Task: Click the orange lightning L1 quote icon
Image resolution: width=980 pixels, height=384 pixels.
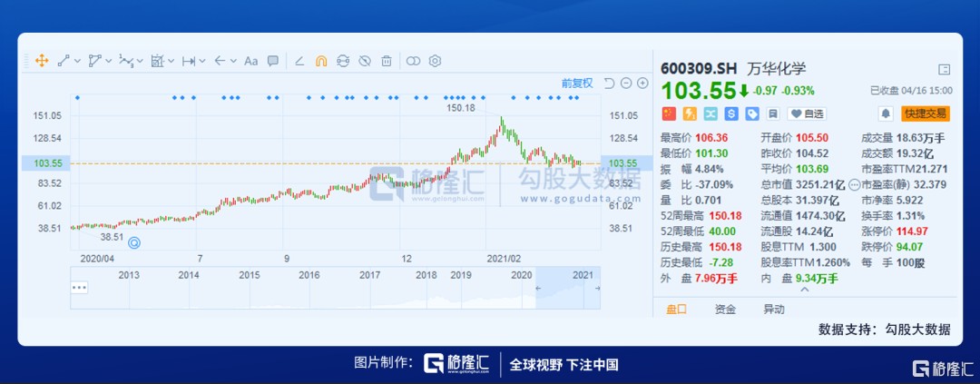Action: click(690, 113)
